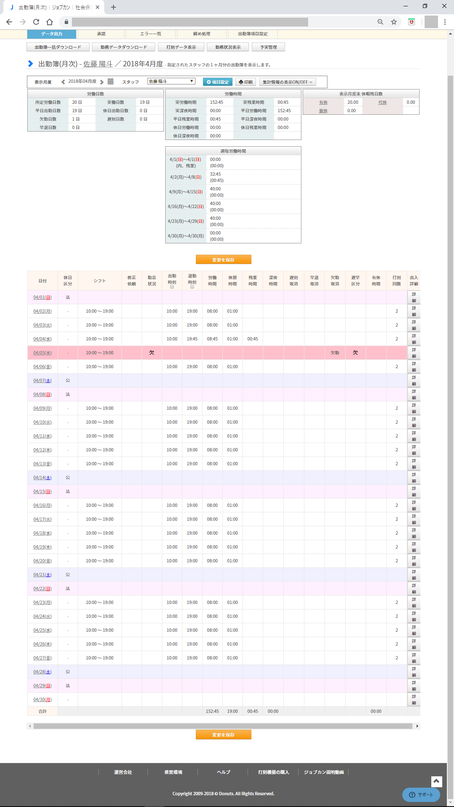Click the scroll-to-top arrow button in the footer

point(436,781)
